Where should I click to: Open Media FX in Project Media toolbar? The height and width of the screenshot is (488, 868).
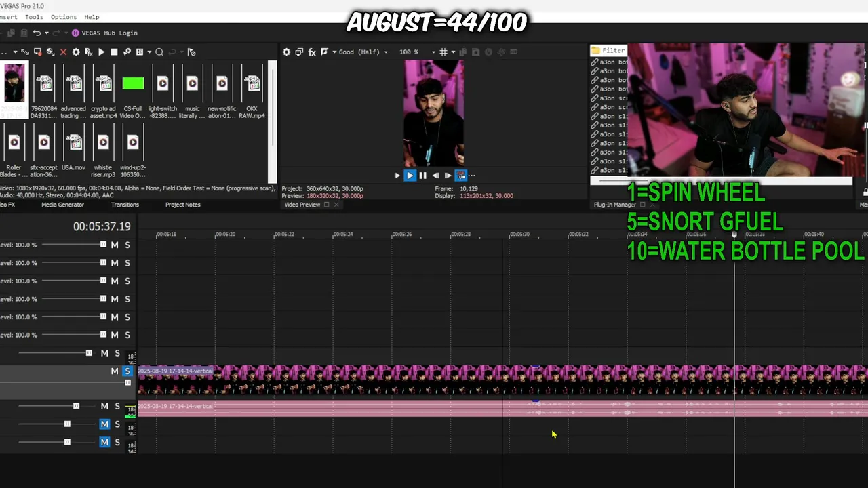88,52
